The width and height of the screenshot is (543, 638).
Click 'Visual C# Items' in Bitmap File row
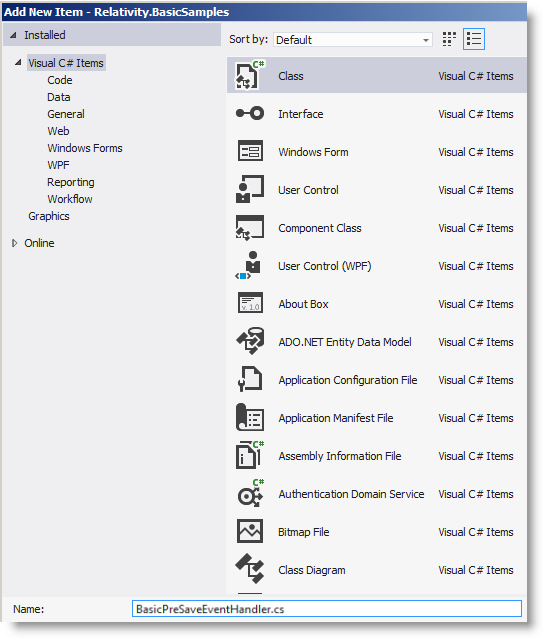[475, 532]
